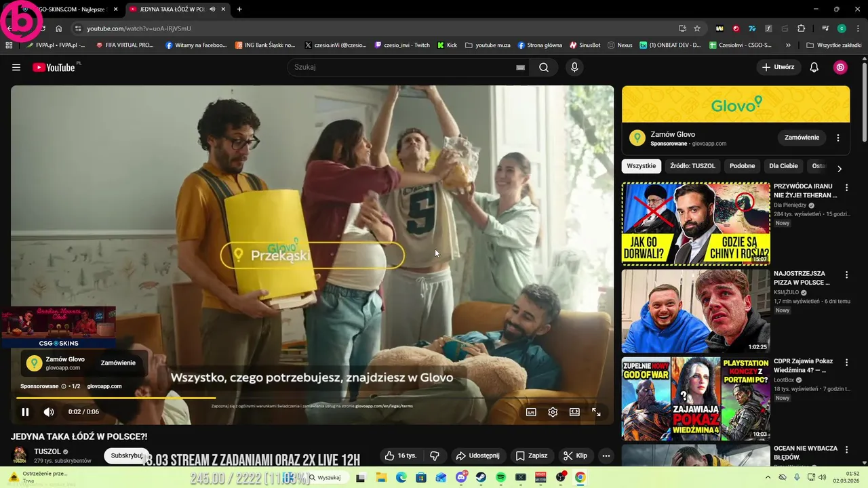Select the Źródło: TUSZOL chip
The height and width of the screenshot is (488, 868).
pos(692,166)
